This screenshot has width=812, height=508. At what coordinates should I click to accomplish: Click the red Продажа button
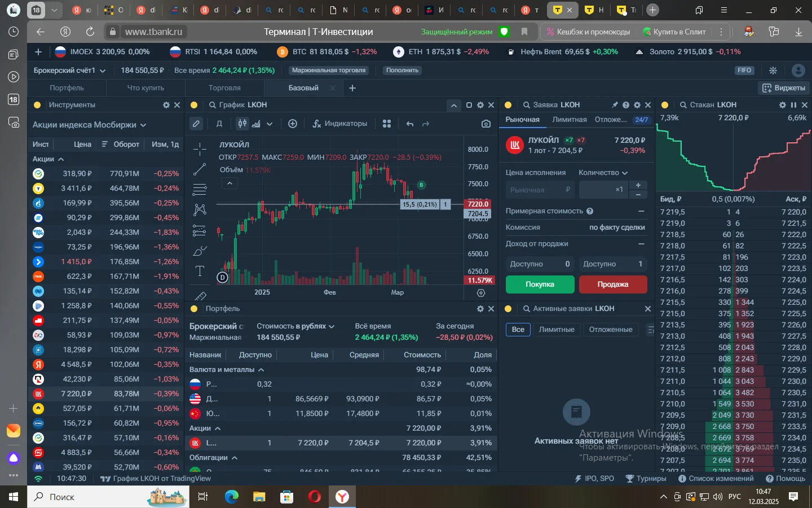point(613,284)
